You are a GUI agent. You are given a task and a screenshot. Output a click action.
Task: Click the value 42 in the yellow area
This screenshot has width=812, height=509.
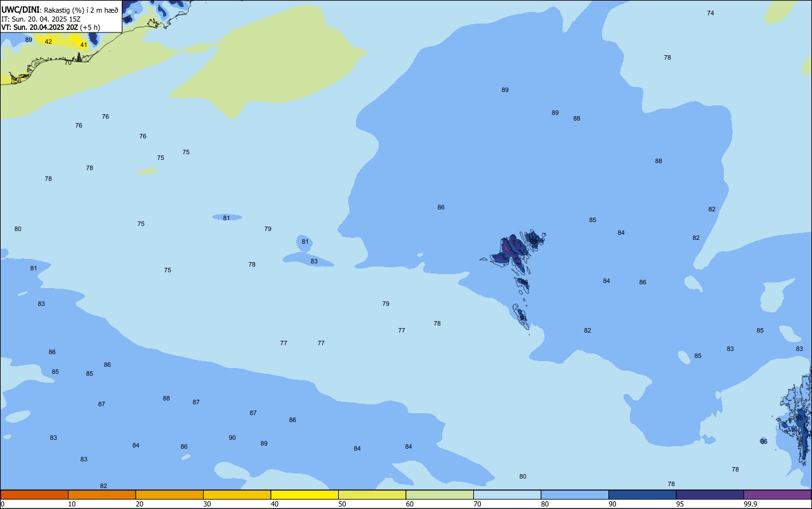48,42
